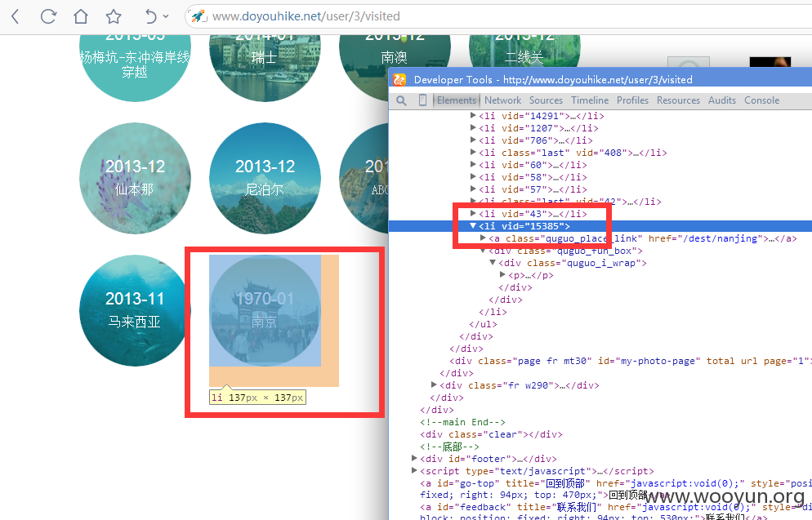The height and width of the screenshot is (520, 812).
Task: Switch to the Console tab
Action: pyautogui.click(x=762, y=100)
